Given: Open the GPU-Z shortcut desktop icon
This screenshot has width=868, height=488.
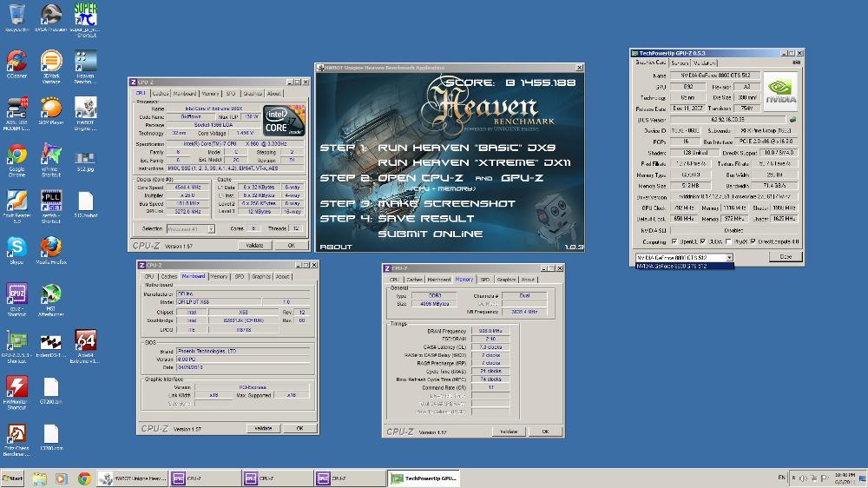Looking at the screenshot, I should [x=16, y=346].
